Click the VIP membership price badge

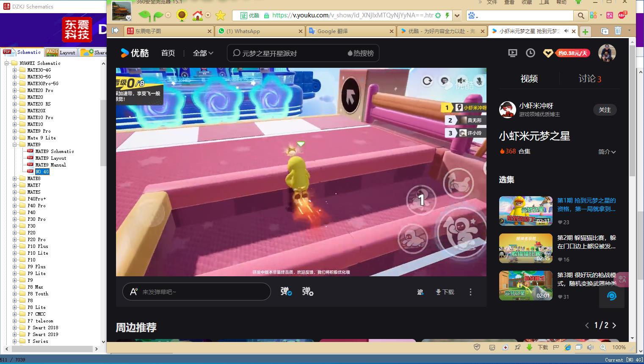(x=572, y=53)
